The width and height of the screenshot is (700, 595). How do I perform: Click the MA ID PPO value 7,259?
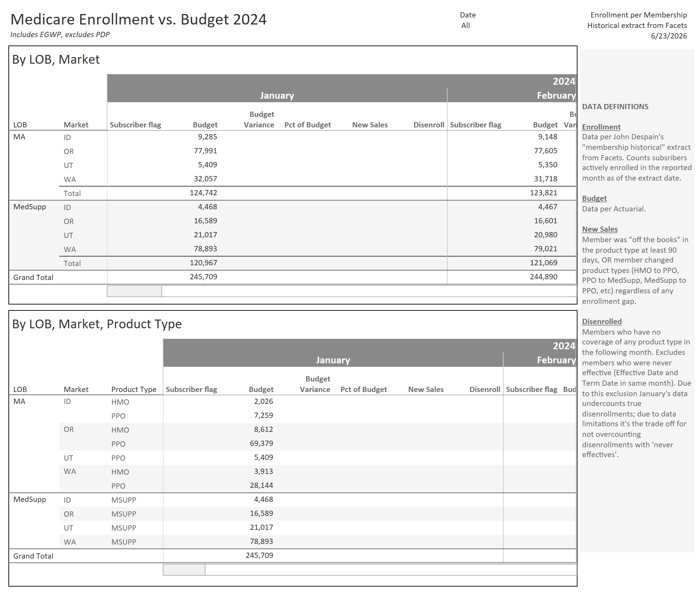264,415
